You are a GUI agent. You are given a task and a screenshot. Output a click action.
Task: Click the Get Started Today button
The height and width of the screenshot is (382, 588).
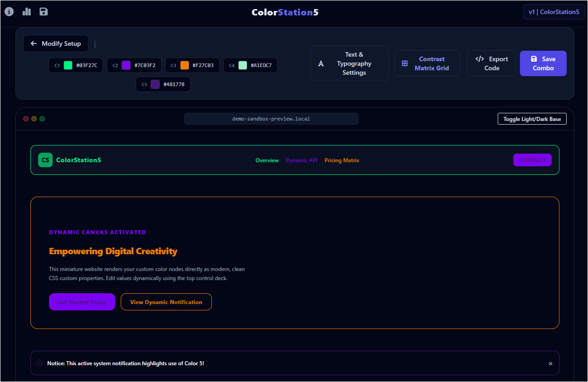tap(82, 302)
